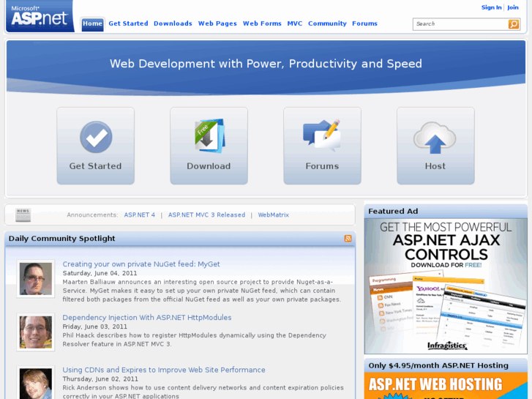Click the 'Thursday, June 02, 2011' date text

(100, 379)
